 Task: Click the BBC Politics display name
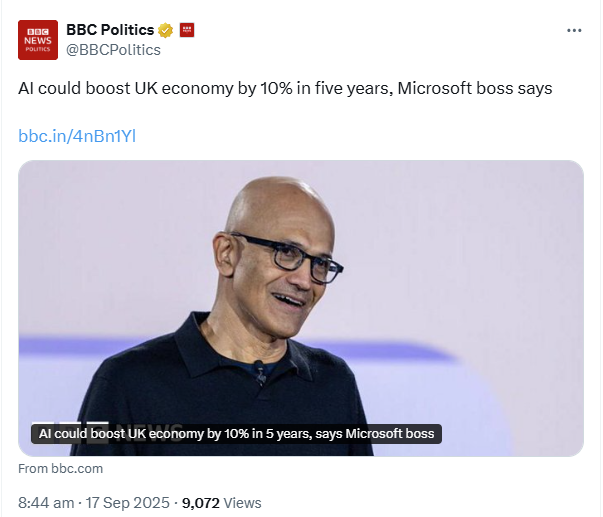[x=110, y=30]
